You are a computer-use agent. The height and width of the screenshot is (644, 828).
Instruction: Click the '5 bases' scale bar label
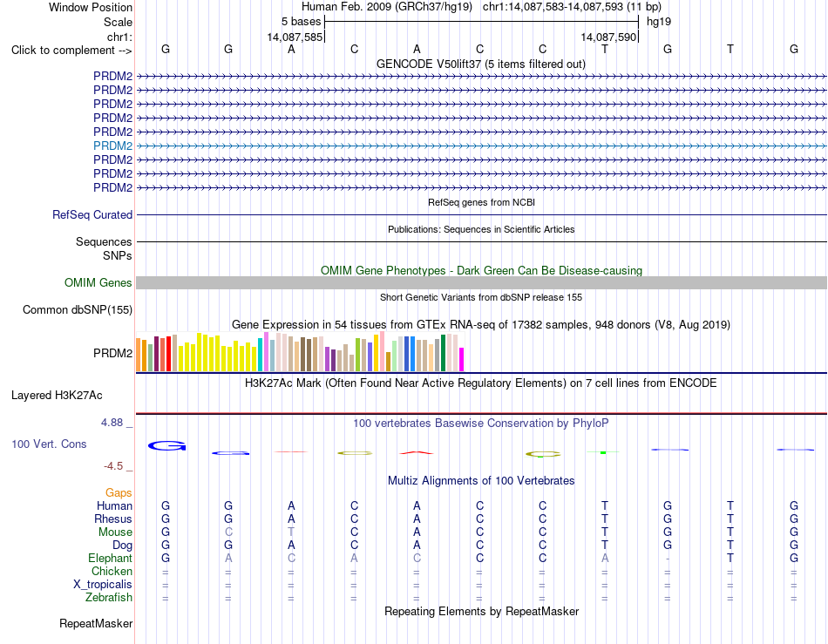point(301,22)
